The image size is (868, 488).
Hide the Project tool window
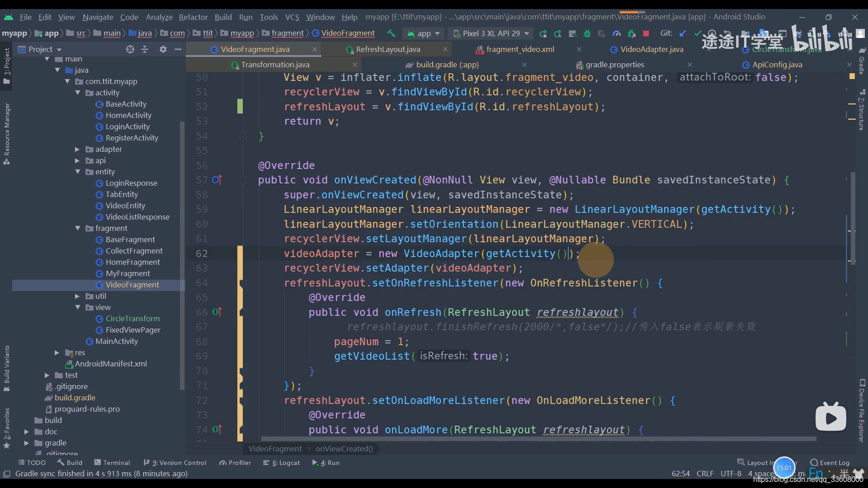coord(178,49)
